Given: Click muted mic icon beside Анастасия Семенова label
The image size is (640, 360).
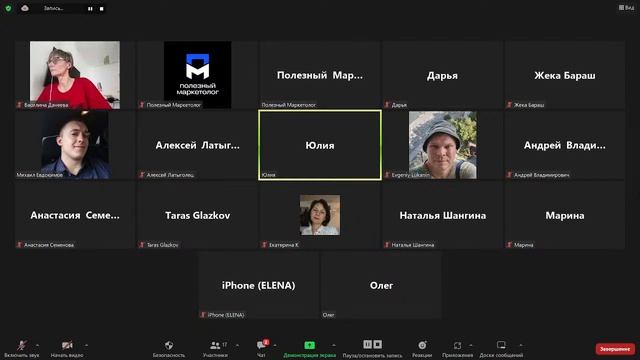Looking at the screenshot, I should 19,245.
